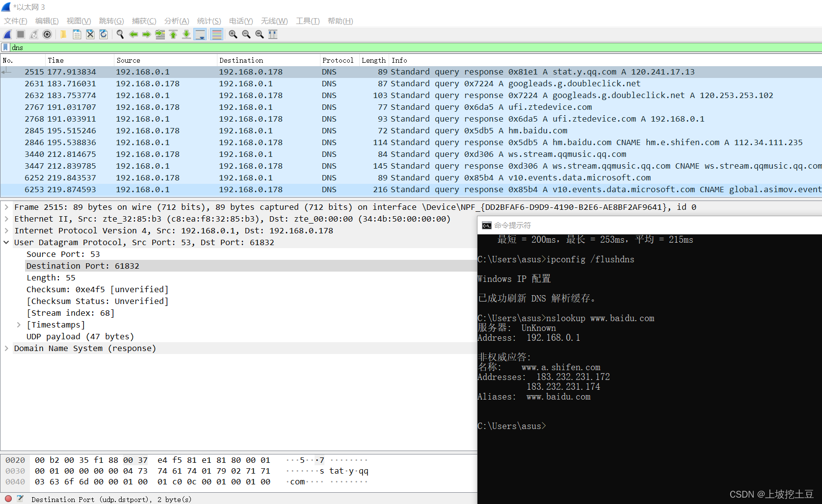This screenshot has width=822, height=504.
Task: Select packet 2631 googleads query row
Action: pos(411,84)
